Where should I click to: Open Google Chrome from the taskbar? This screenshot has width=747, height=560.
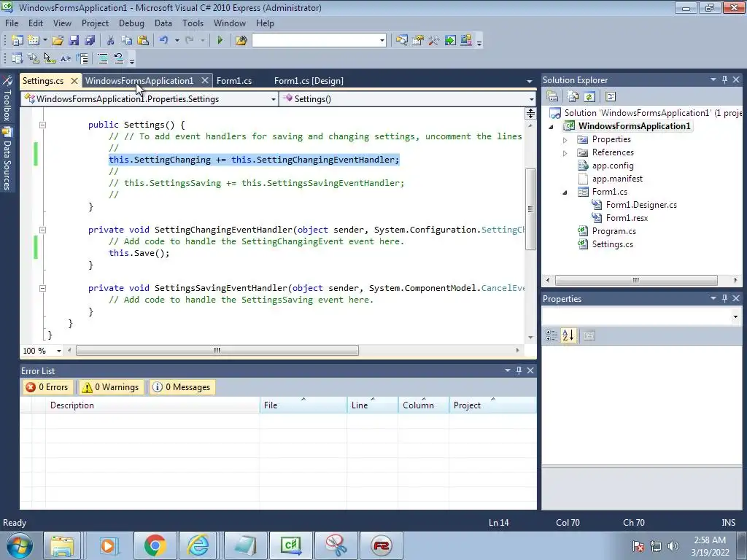(155, 545)
